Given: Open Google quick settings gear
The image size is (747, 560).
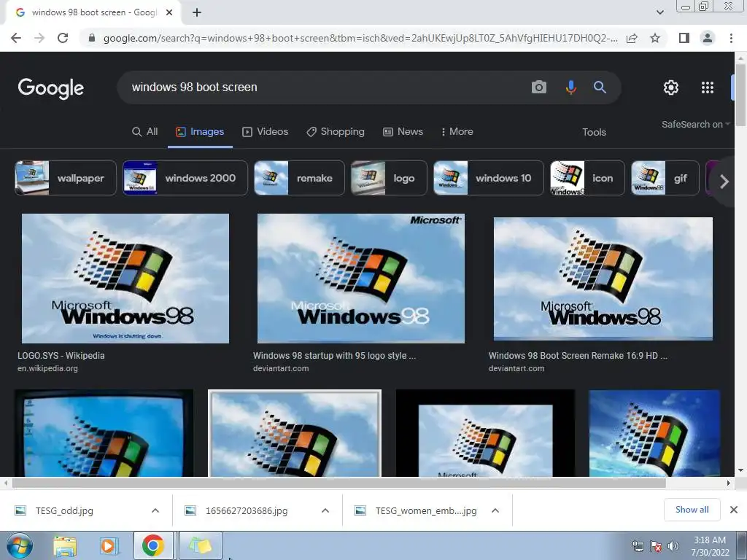Looking at the screenshot, I should 671,87.
